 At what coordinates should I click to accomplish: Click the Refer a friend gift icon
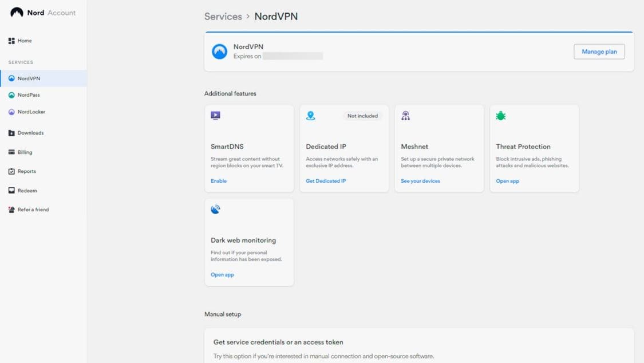point(11,210)
